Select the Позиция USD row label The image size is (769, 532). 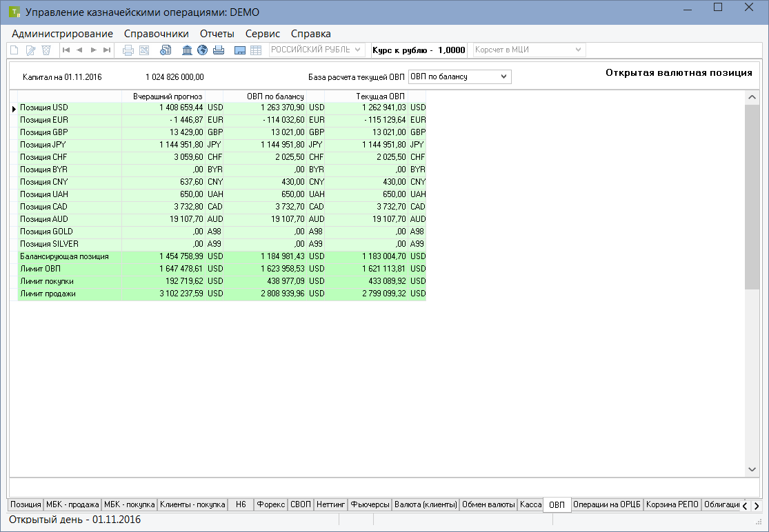click(x=44, y=108)
